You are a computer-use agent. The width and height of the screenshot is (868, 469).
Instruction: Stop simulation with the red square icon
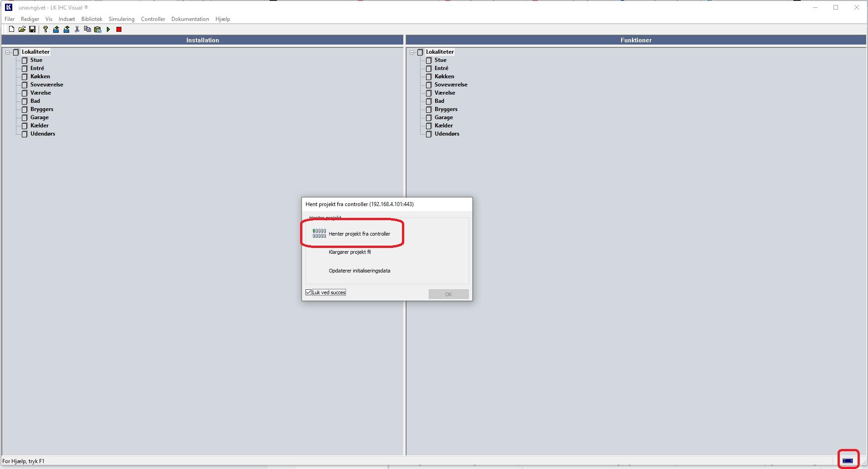click(119, 30)
